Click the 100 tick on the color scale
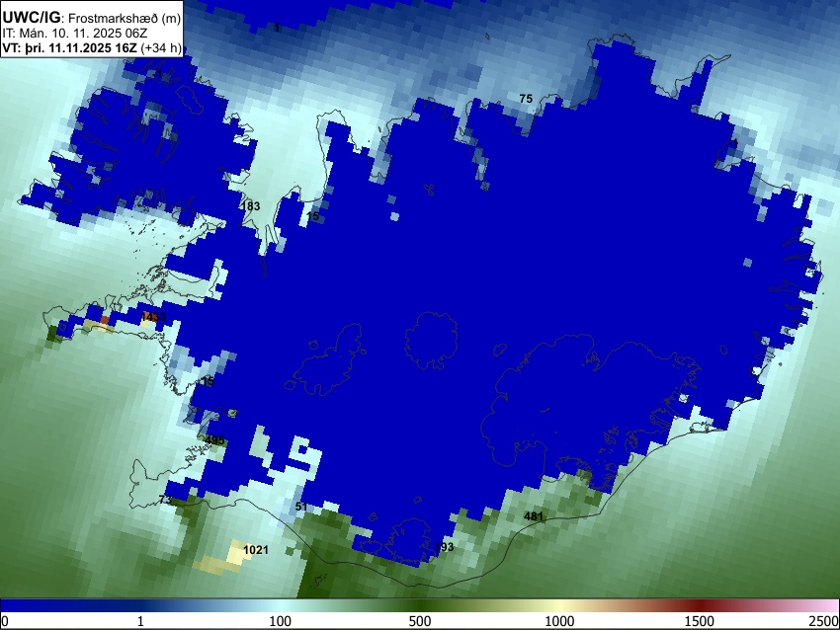 [x=281, y=621]
